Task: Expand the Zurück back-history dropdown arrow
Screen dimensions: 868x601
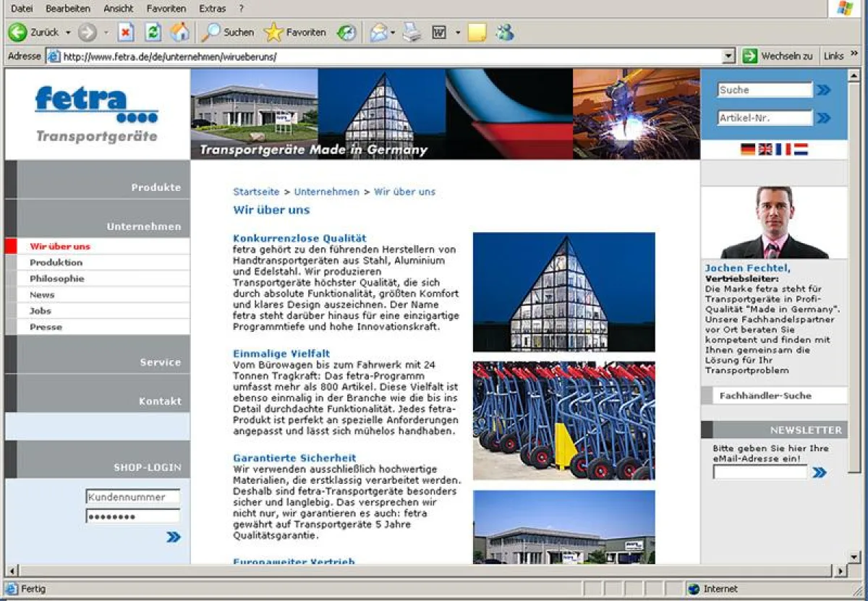Action: click(x=68, y=33)
